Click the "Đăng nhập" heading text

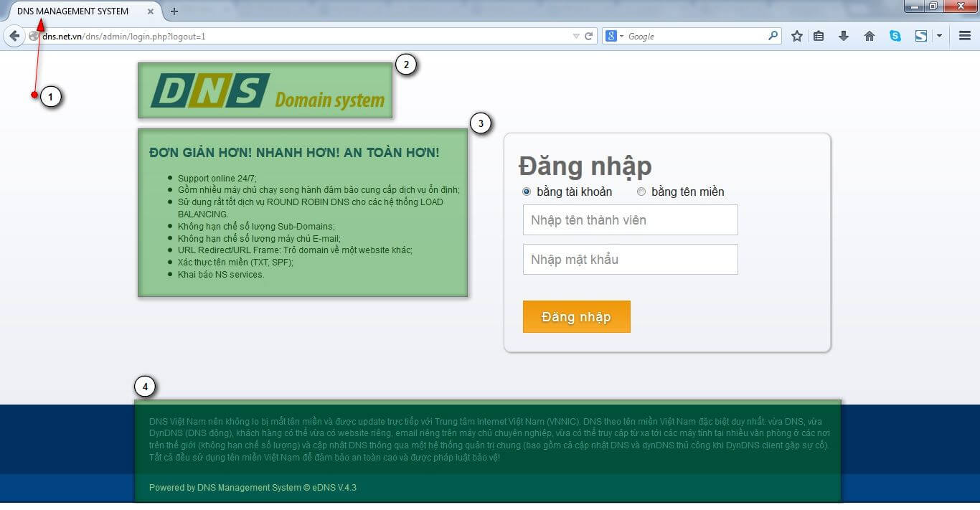pyautogui.click(x=585, y=166)
